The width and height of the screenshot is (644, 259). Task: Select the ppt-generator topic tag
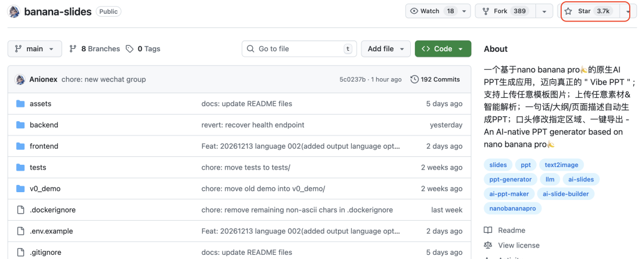point(510,179)
